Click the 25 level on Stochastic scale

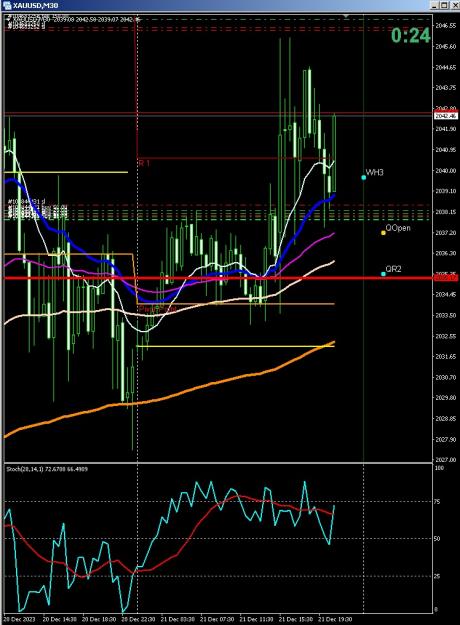[x=438, y=576]
